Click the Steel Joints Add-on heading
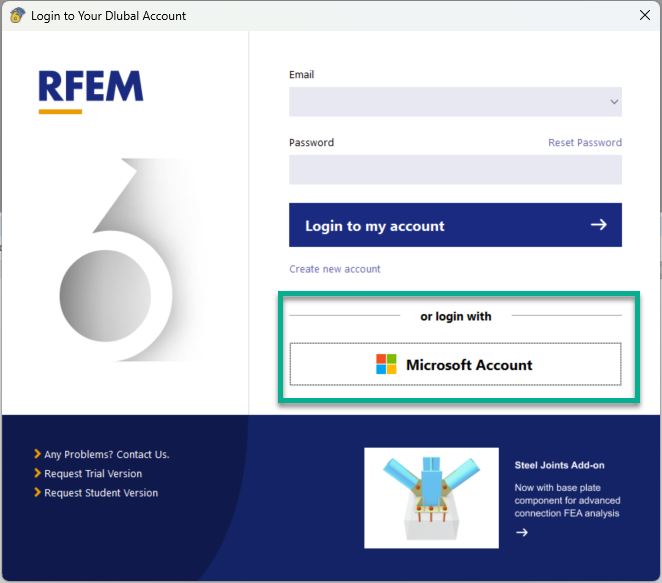Screen dimensions: 662x583 559,465
